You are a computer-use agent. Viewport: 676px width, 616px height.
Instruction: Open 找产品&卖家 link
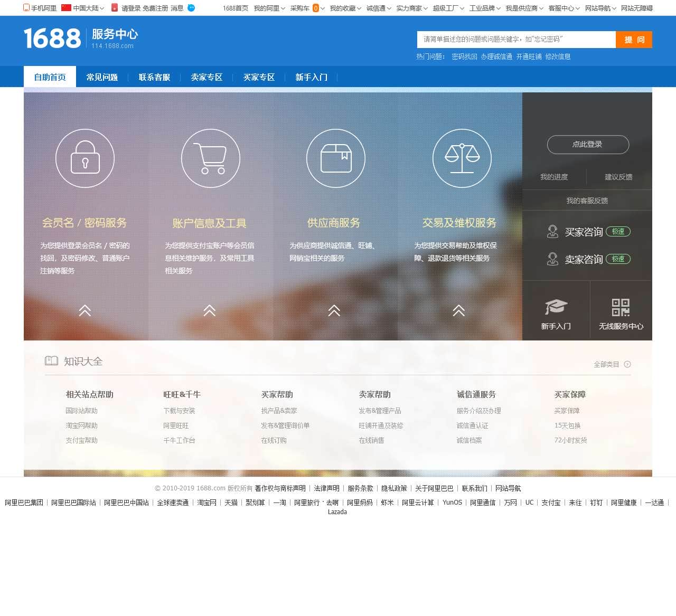279,411
